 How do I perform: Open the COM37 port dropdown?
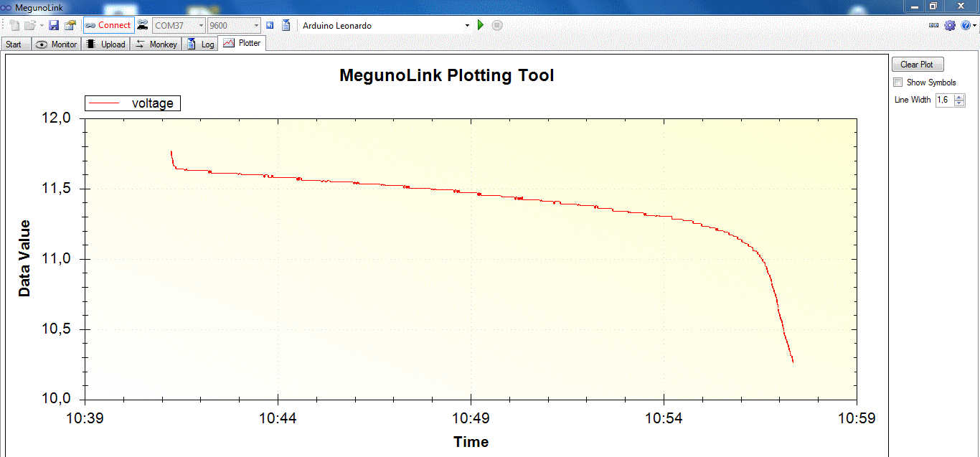click(179, 25)
